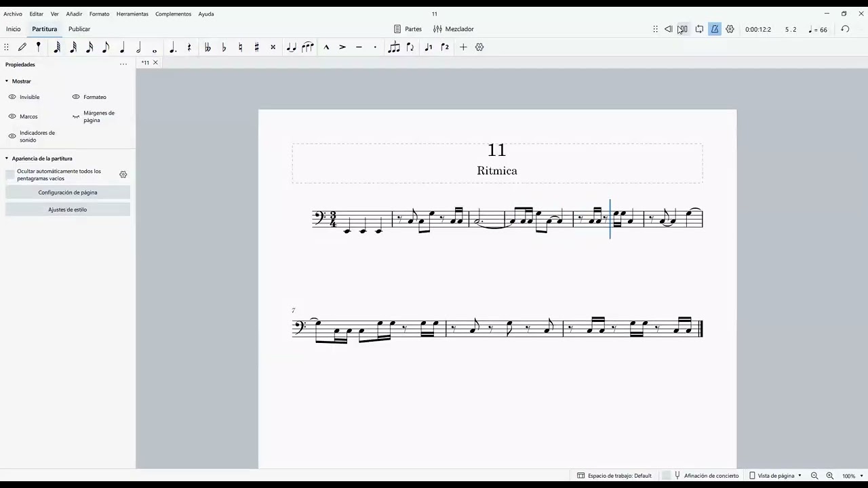Add an accent articulation
868x488 pixels.
point(342,47)
